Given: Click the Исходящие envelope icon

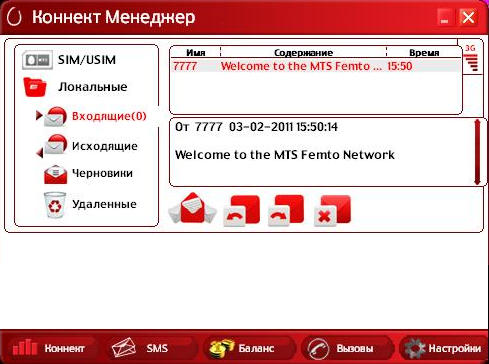Looking at the screenshot, I should [x=55, y=145].
